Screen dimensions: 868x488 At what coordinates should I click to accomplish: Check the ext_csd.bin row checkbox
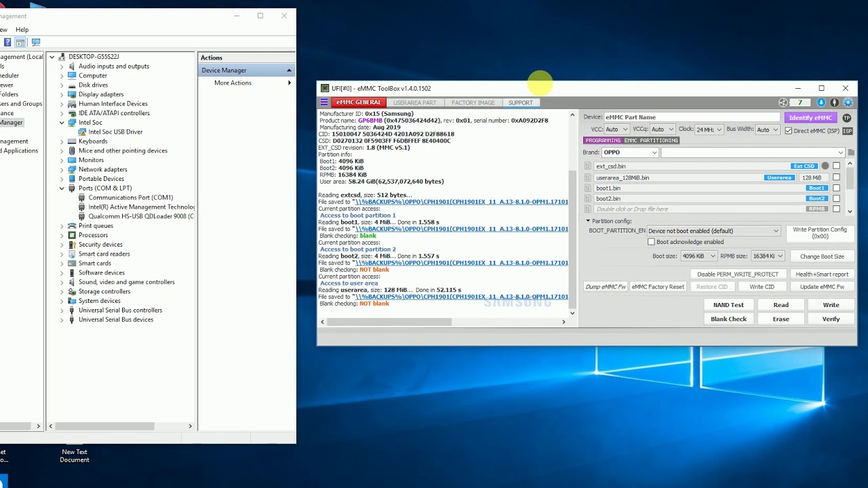tap(836, 166)
